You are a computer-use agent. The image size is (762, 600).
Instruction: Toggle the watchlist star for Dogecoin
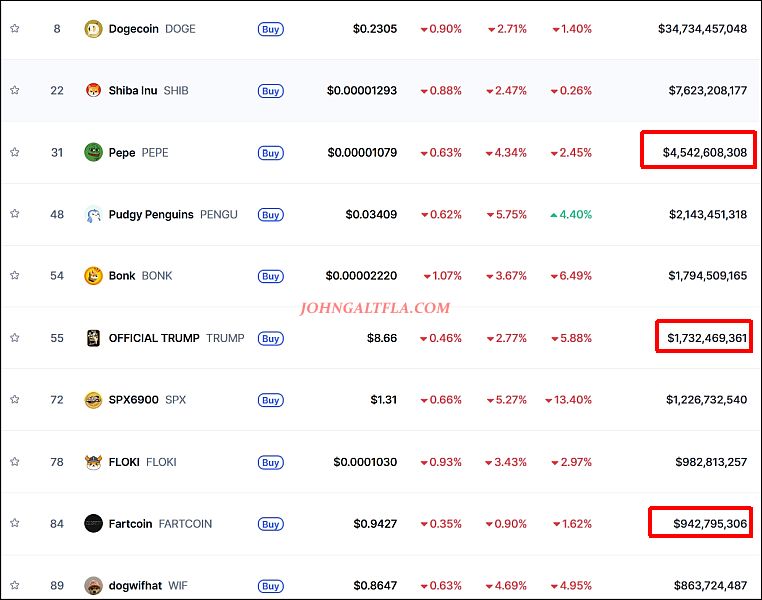15,28
